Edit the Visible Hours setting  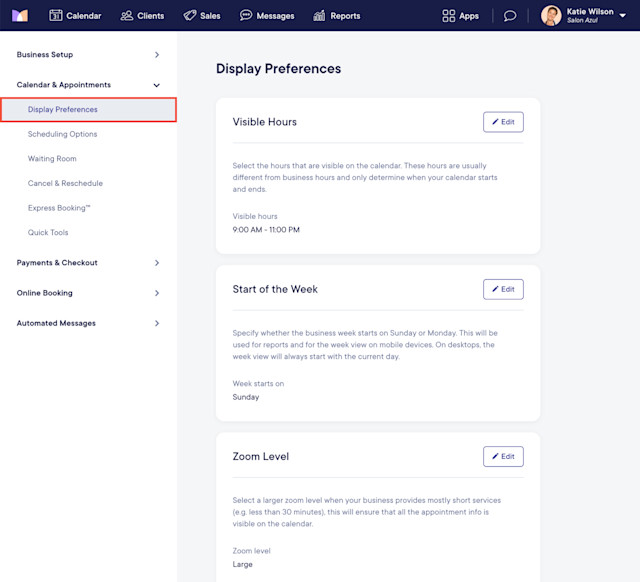[503, 122]
